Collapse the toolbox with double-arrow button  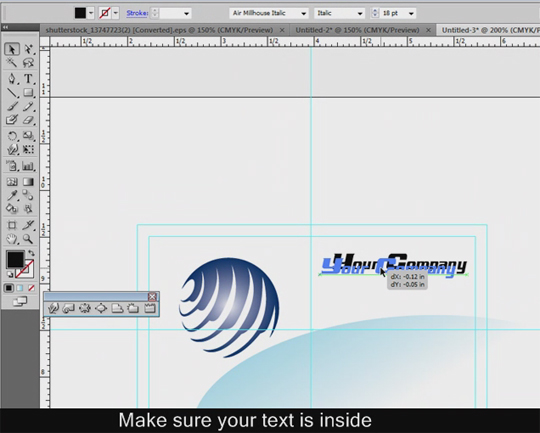[5, 27]
